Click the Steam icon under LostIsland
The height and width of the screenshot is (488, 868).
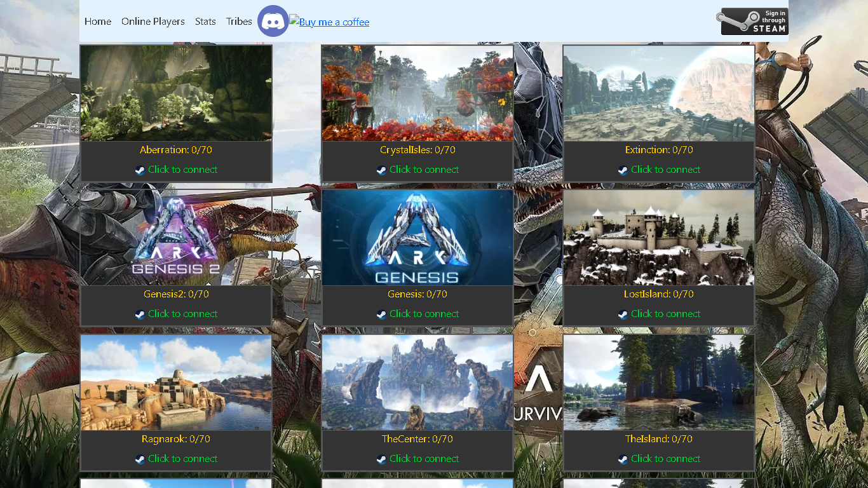pos(623,314)
